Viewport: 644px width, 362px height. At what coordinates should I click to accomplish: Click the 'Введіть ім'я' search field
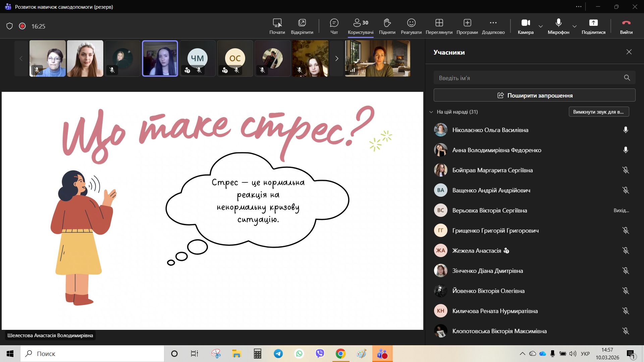[528, 78]
